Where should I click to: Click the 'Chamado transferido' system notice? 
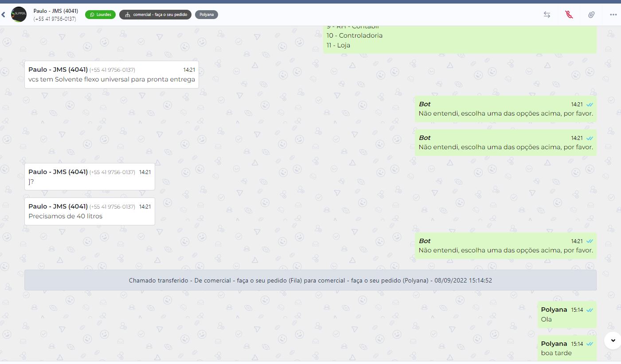click(x=310, y=280)
